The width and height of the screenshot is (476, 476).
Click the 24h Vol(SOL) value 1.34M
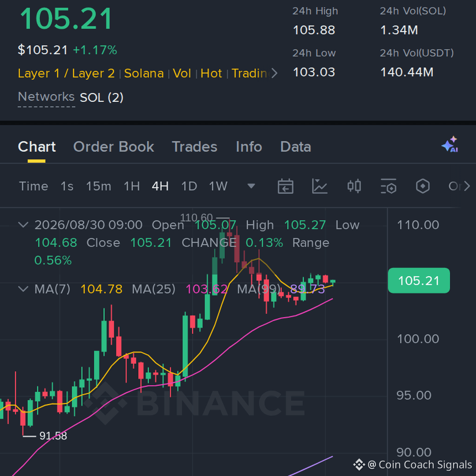pos(399,30)
